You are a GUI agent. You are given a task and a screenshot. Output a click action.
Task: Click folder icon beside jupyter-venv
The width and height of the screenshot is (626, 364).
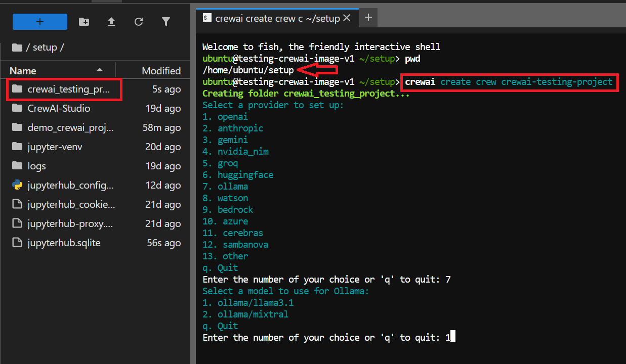(17, 147)
